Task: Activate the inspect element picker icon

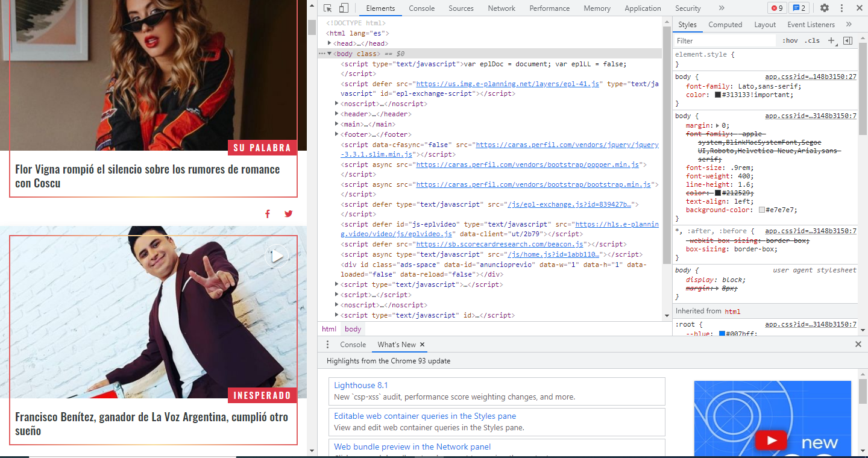Action: (328, 8)
